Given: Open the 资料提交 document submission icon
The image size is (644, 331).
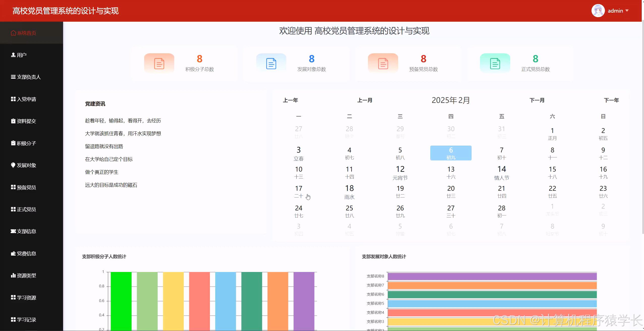Looking at the screenshot, I should tap(13, 121).
